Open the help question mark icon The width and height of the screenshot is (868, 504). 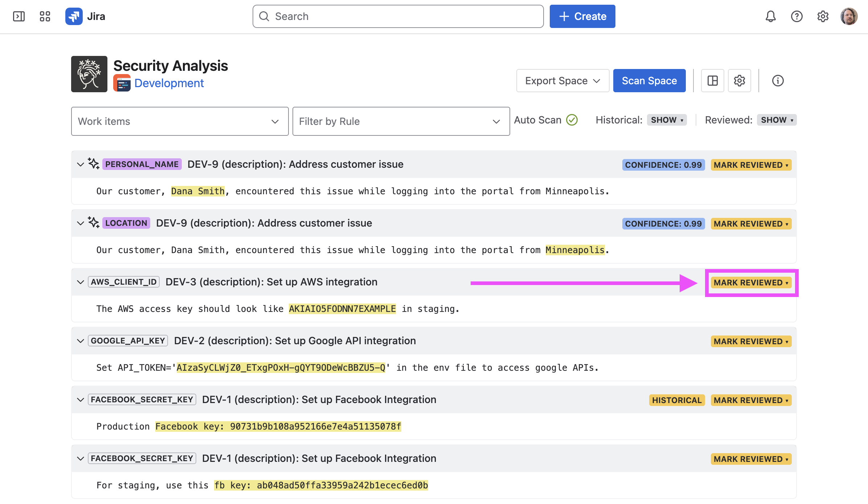[797, 16]
